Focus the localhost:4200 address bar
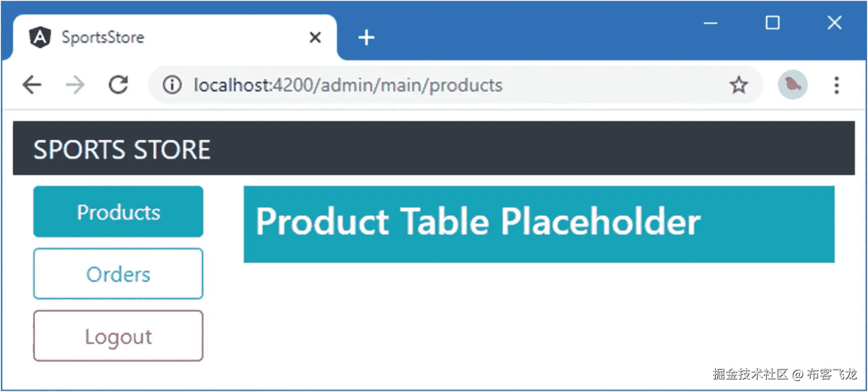This screenshot has width=868, height=392. 348,85
